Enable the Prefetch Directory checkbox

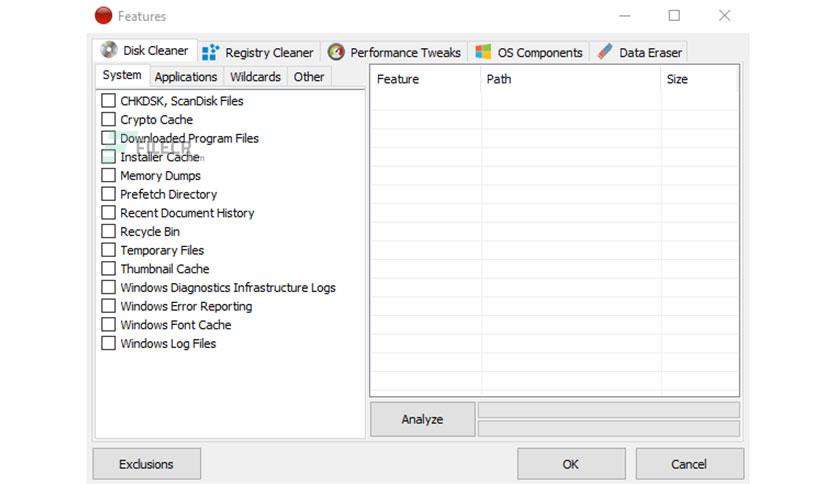point(108,193)
